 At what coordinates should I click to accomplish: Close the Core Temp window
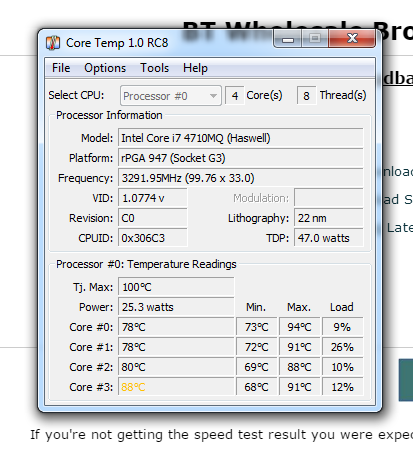pyautogui.click(x=352, y=38)
